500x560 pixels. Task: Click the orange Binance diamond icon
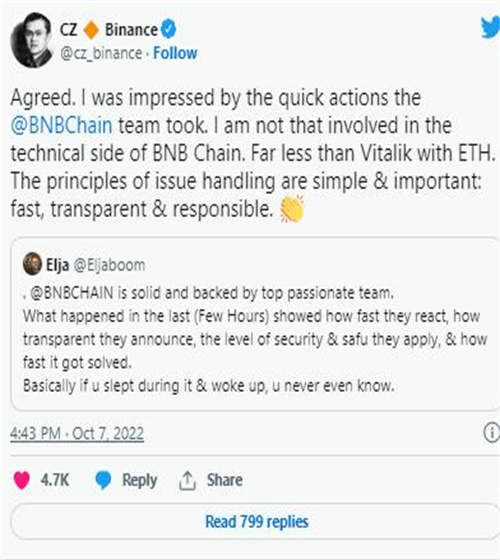coord(91,30)
